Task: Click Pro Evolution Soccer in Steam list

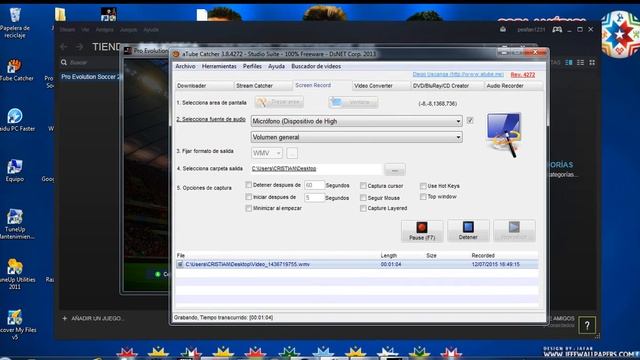Action: [91, 77]
